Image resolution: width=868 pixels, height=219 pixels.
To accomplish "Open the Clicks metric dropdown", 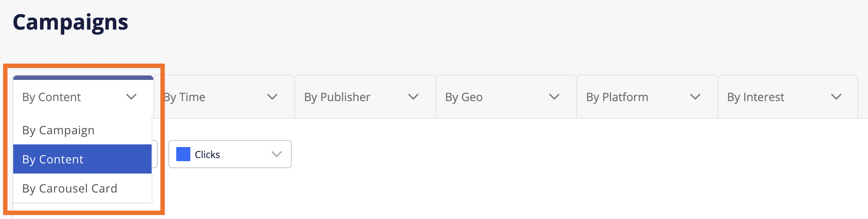I will click(x=230, y=154).
